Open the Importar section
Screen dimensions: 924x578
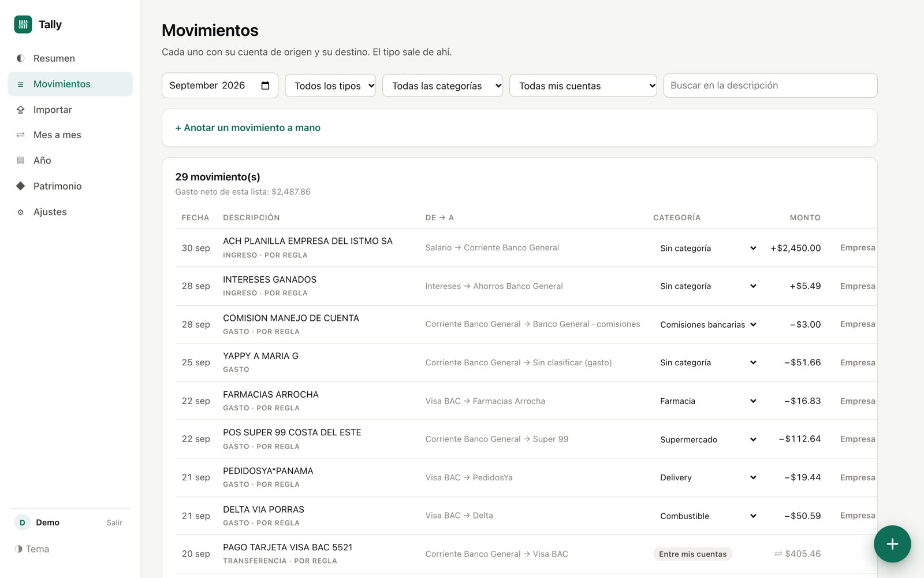click(x=70, y=110)
